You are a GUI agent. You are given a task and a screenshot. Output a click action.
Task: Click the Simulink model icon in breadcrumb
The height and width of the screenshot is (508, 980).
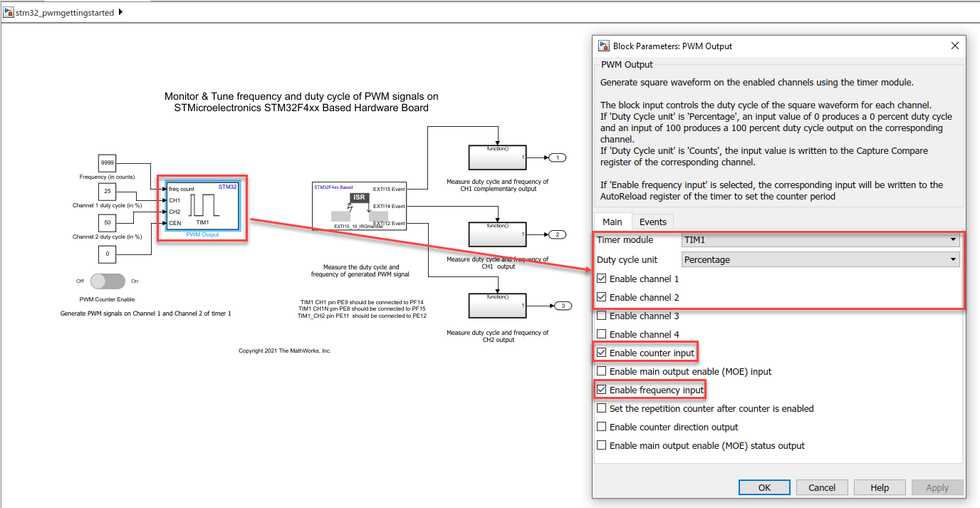[9, 12]
